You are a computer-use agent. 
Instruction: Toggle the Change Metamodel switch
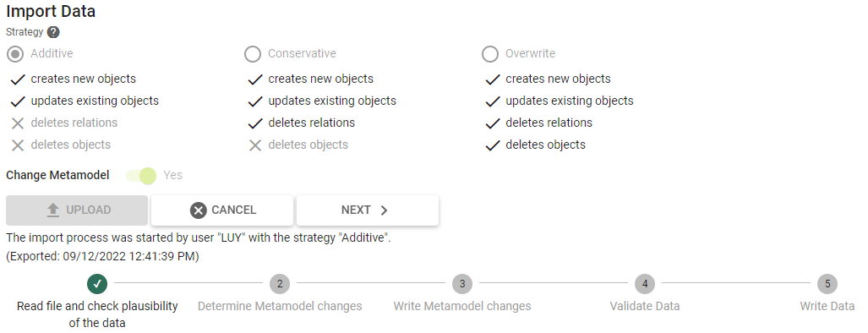tap(142, 176)
